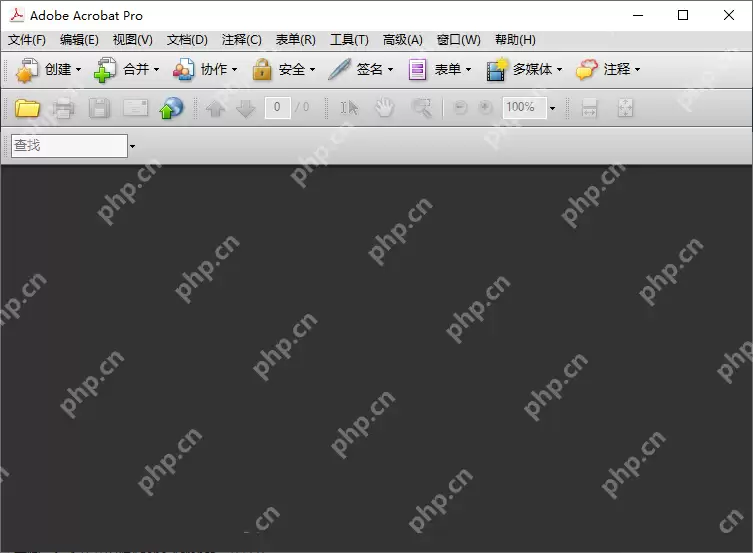Image resolution: width=753 pixels, height=553 pixels.
Task: Click the Adobe Acrobat logo in title bar
Action: 17,15
